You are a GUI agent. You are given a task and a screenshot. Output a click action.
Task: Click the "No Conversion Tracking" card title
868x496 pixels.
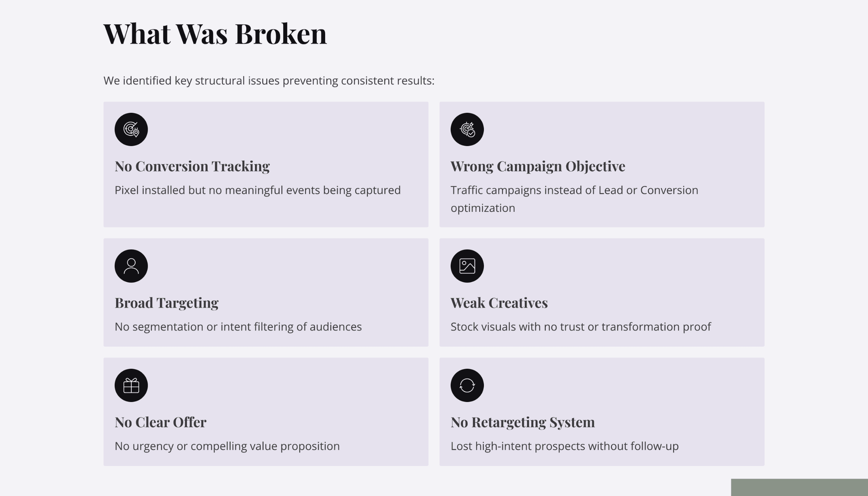192,166
